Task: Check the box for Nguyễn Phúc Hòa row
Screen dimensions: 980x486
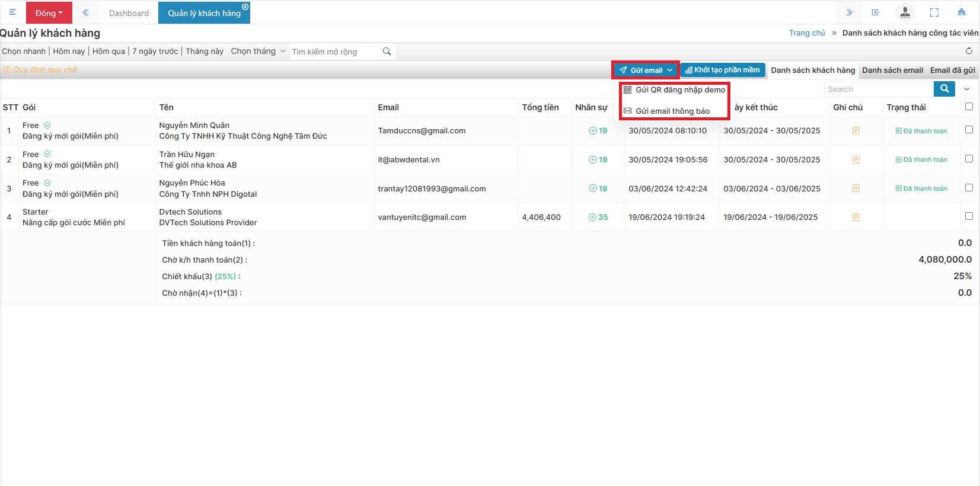Action: click(x=969, y=187)
